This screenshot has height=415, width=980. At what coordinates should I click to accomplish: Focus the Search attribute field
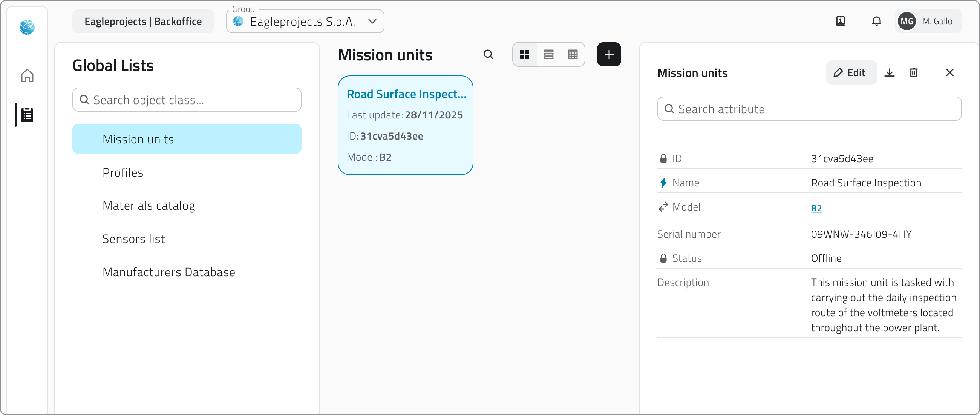point(809,109)
